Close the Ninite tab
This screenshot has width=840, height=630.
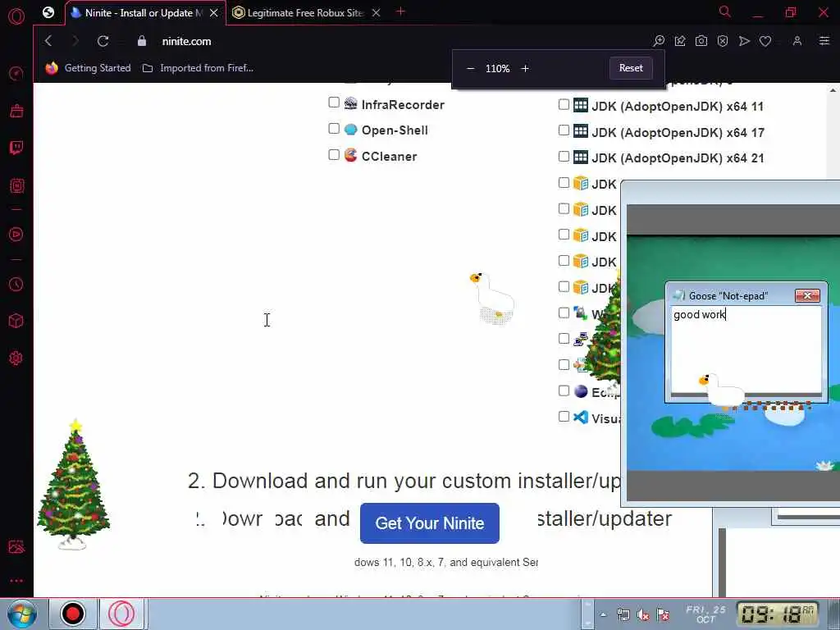click(x=214, y=13)
